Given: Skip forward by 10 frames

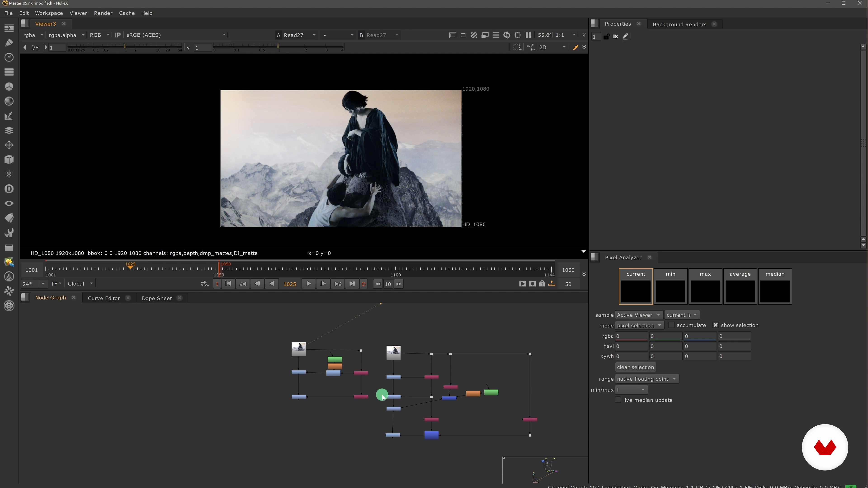Looking at the screenshot, I should pos(399,284).
